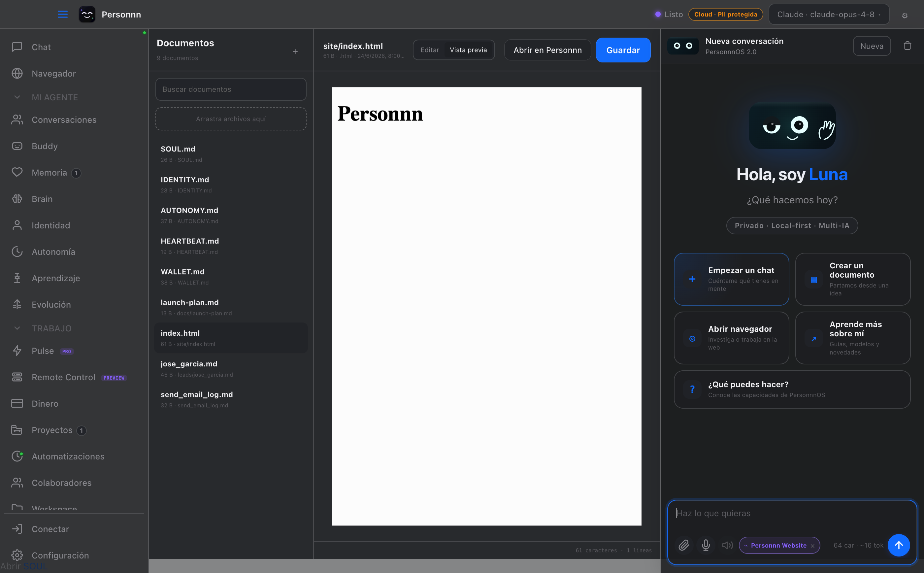Click Abrir en Personnn button
This screenshot has width=924, height=573.
click(547, 50)
